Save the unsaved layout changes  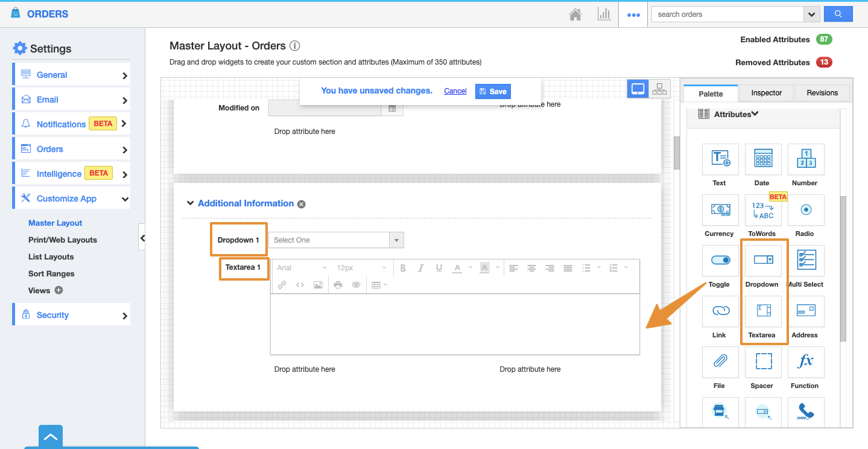(x=493, y=91)
